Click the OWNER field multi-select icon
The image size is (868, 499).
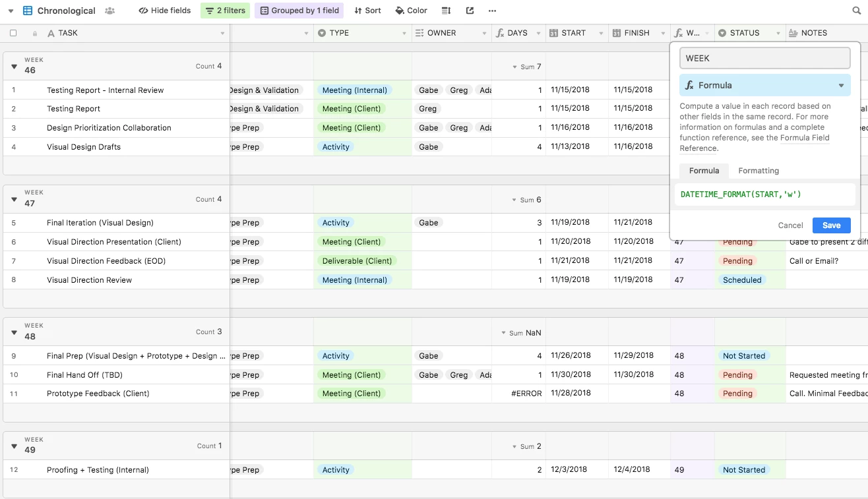[x=419, y=33]
